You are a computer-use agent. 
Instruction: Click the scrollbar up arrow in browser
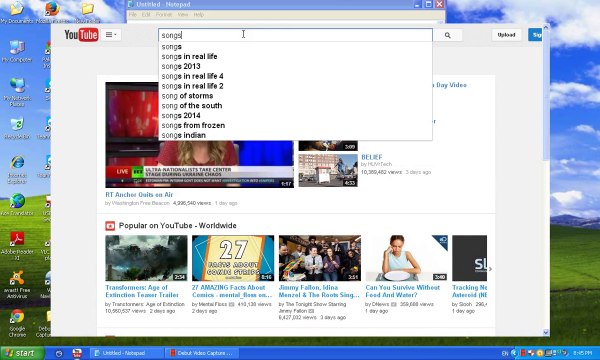pyautogui.click(x=546, y=27)
